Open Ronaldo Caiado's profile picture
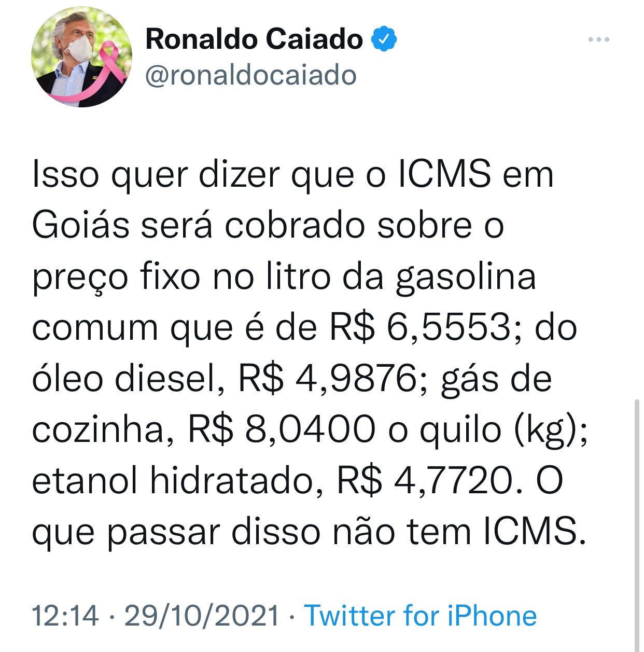The width and height of the screenshot is (644, 652). [x=81, y=57]
